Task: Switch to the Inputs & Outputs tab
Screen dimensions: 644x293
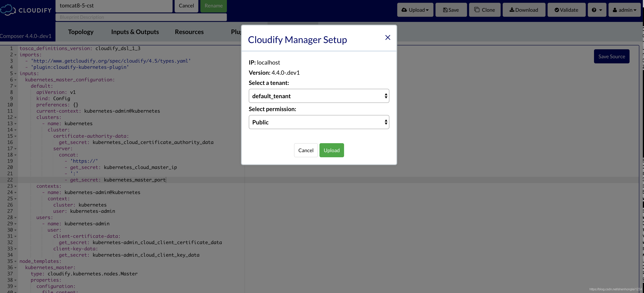Action: [135, 32]
